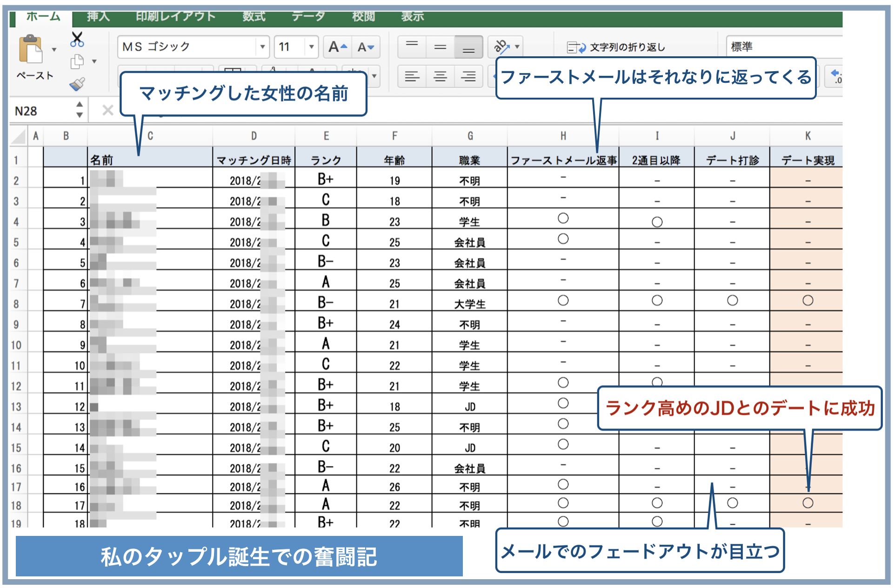This screenshot has width=895, height=588.
Task: Decrease font size with A-down icon
Action: (x=366, y=47)
